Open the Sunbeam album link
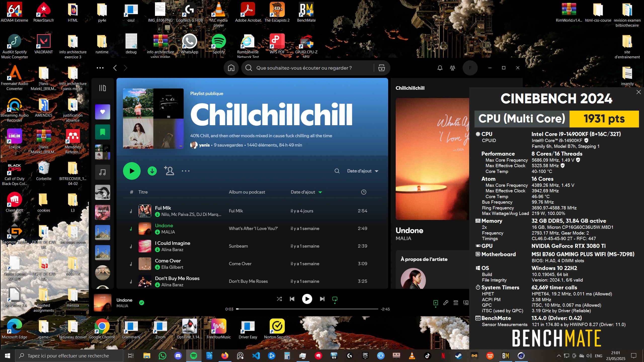 coord(238,246)
